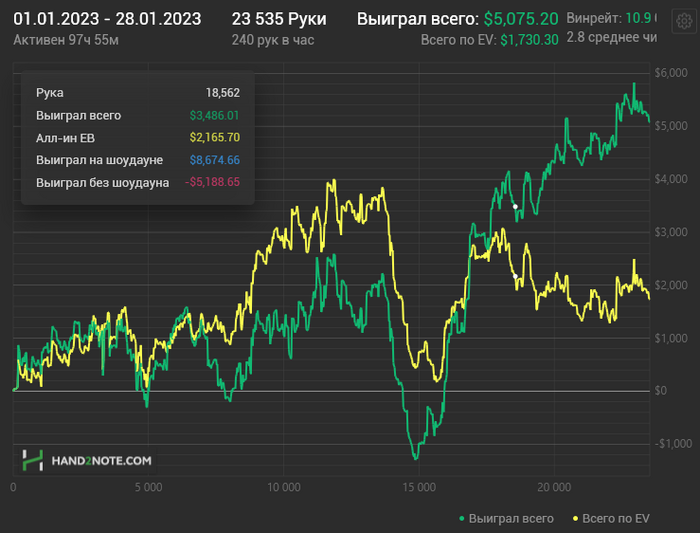This screenshot has width=700, height=533.
Task: Select the date range '01.01.2023 - 28.01.2023'
Action: (107, 19)
